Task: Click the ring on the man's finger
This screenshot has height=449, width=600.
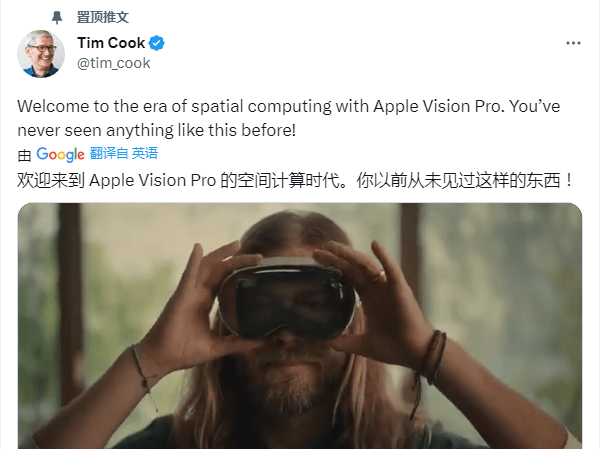Action: 378,276
